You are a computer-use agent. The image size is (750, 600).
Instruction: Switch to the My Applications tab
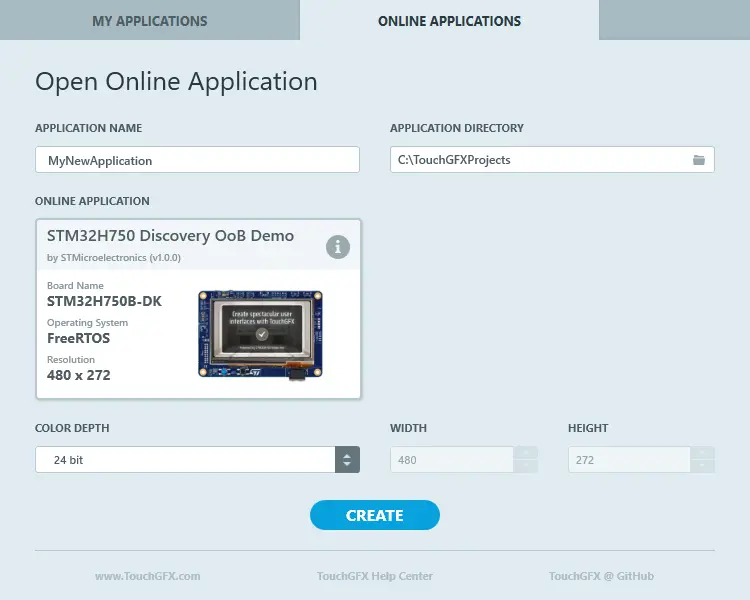(x=150, y=20)
